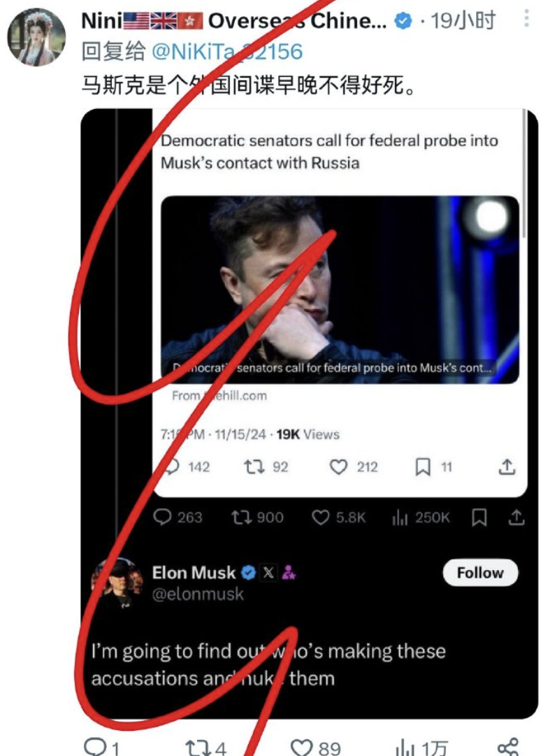The image size is (541, 756).
Task: Like the embedded post with 5.8K hearts
Action: click(320, 518)
